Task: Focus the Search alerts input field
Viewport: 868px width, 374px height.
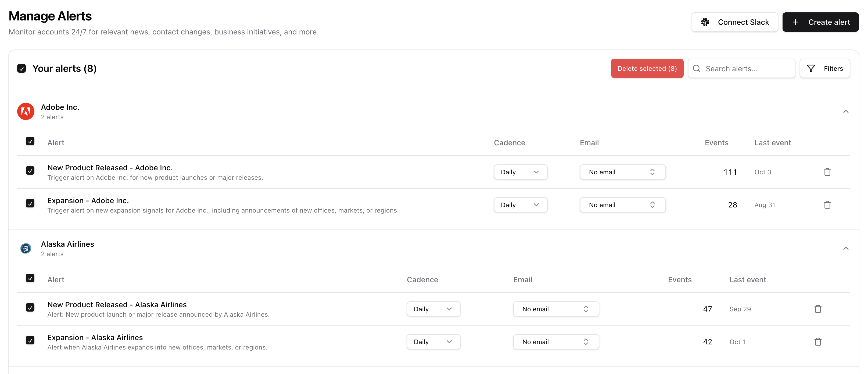Action: point(741,68)
